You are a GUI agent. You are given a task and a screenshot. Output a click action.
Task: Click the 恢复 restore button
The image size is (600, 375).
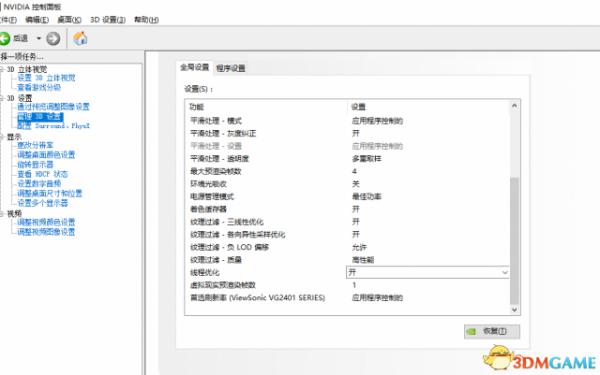492,331
